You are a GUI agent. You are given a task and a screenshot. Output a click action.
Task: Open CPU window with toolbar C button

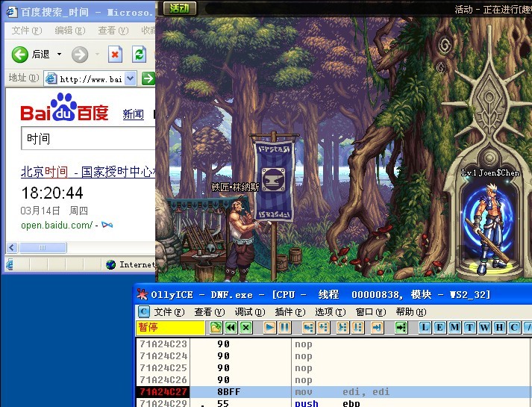click(x=514, y=328)
